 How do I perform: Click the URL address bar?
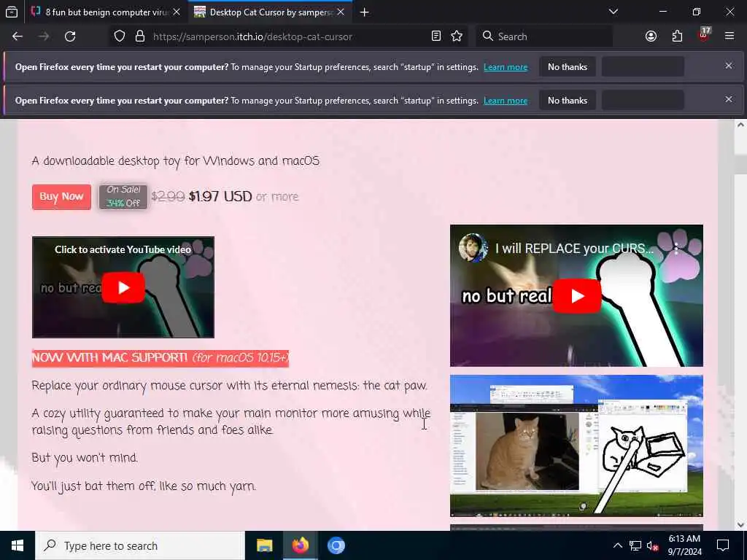[x=289, y=36]
